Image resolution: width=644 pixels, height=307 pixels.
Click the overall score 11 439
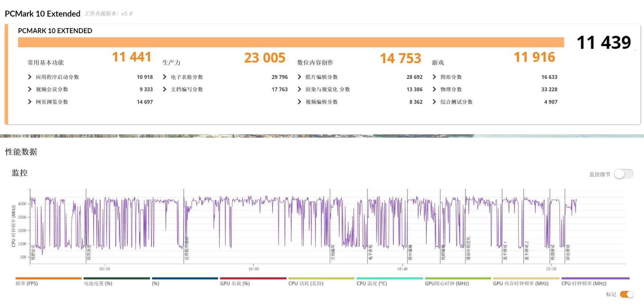tap(604, 42)
